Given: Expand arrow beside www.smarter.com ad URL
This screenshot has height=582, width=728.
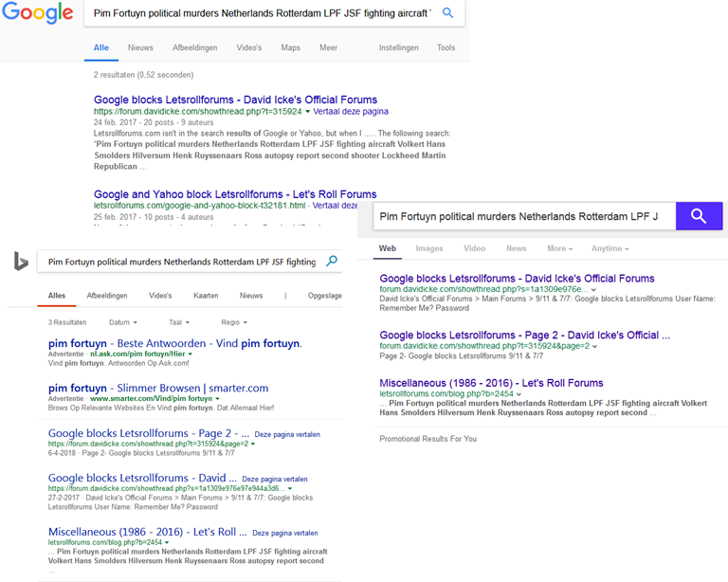Looking at the screenshot, I should (x=217, y=399).
